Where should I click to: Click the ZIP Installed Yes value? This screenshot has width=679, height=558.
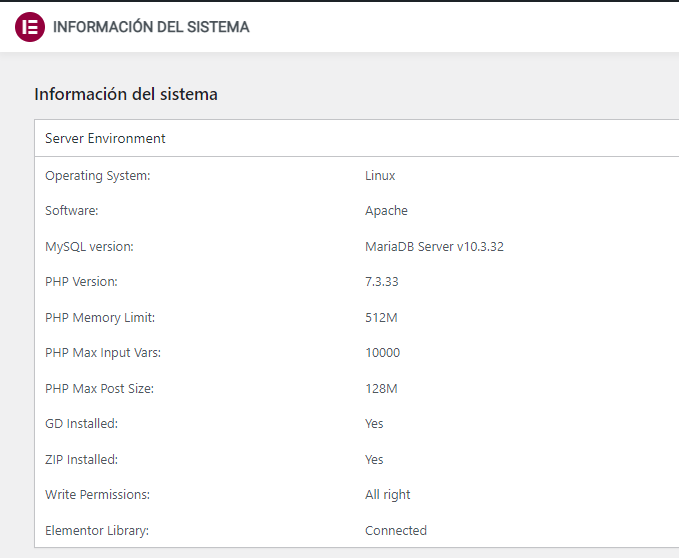pyautogui.click(x=374, y=460)
